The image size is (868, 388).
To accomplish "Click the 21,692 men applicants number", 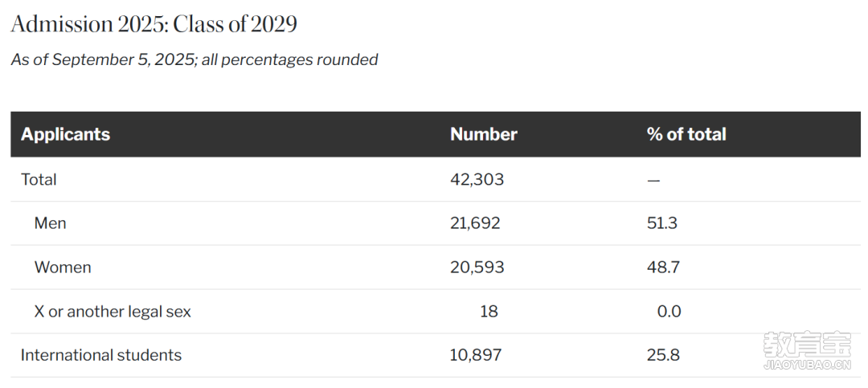I will point(475,223).
